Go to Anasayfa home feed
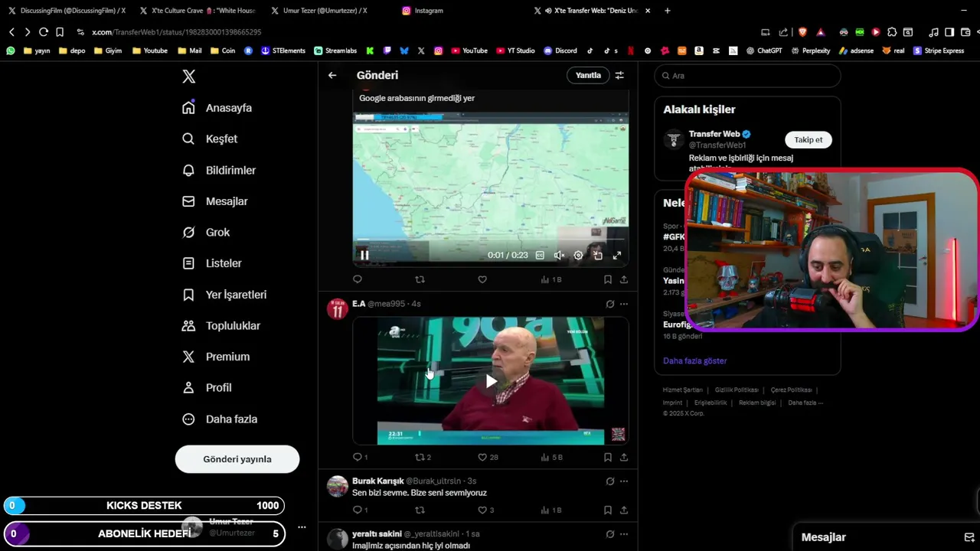This screenshot has height=551, width=980. coord(217,108)
